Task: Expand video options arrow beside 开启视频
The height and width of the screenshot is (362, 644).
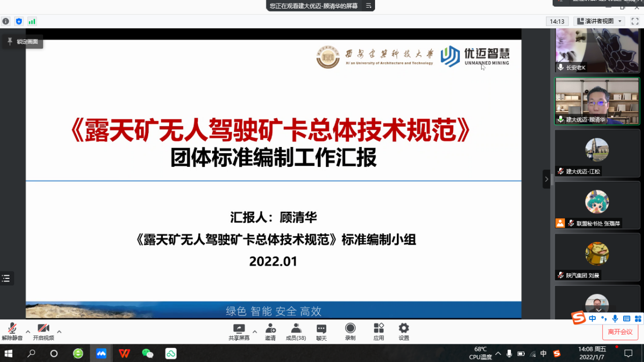Action: 59,332
